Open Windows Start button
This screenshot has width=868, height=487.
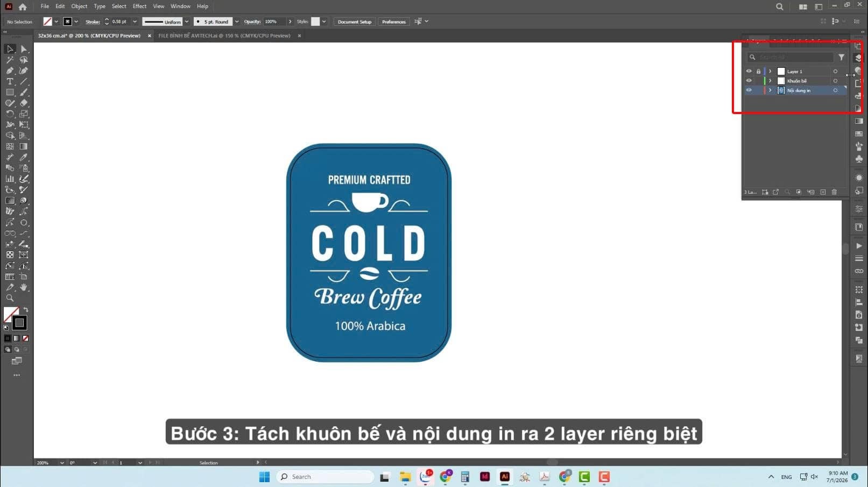(x=264, y=477)
